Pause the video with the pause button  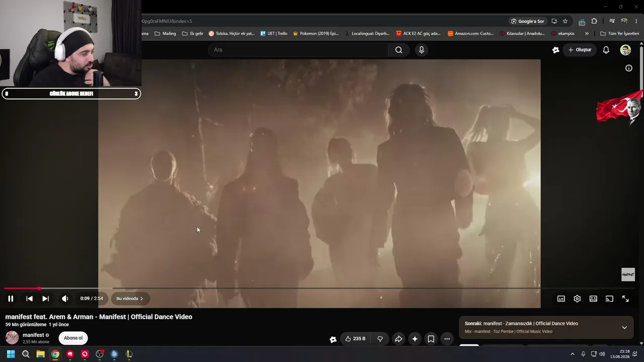point(11,299)
